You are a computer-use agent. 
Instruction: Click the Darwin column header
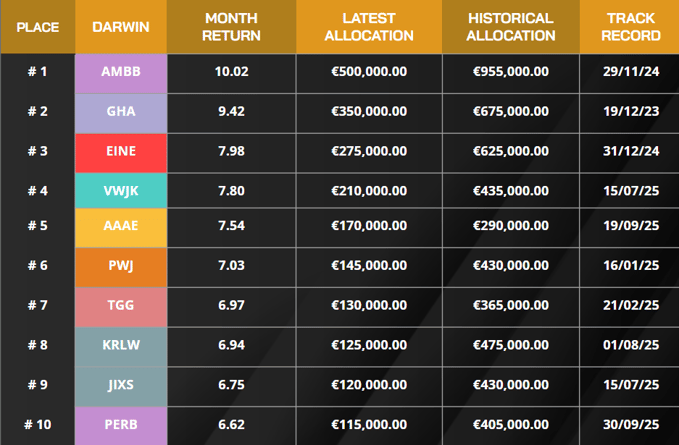[x=121, y=27]
